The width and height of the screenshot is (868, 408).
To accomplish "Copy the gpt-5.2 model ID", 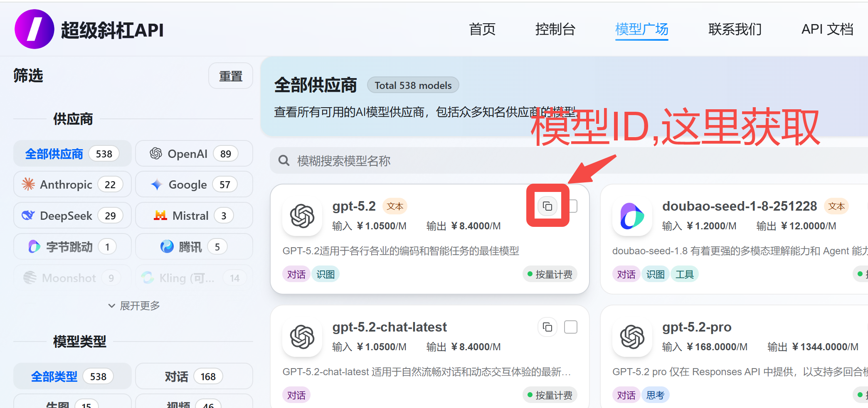I will [x=547, y=206].
